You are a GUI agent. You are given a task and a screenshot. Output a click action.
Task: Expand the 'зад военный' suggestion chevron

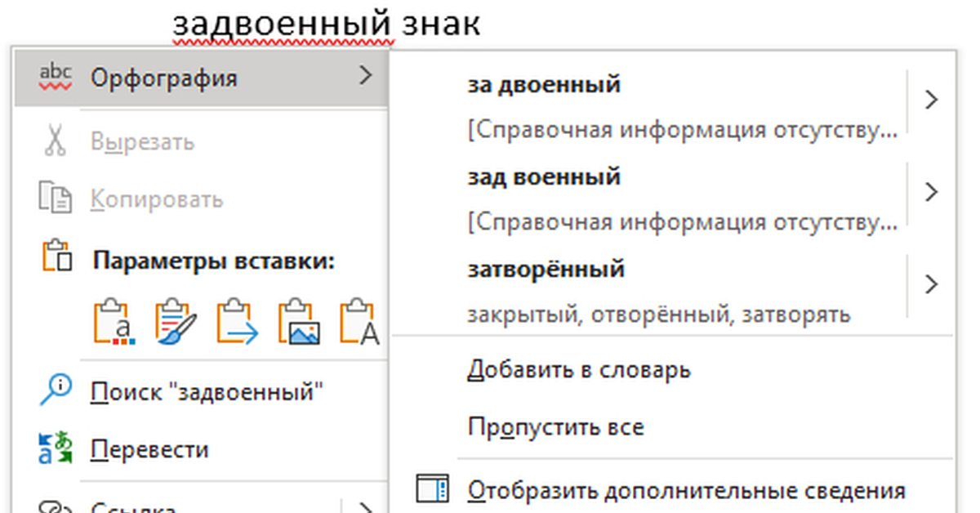933,192
